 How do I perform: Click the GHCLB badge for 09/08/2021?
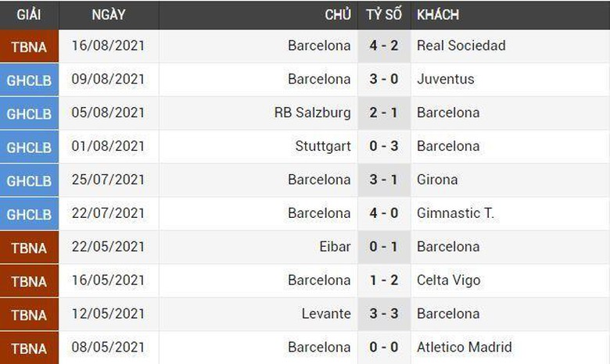coord(29,80)
